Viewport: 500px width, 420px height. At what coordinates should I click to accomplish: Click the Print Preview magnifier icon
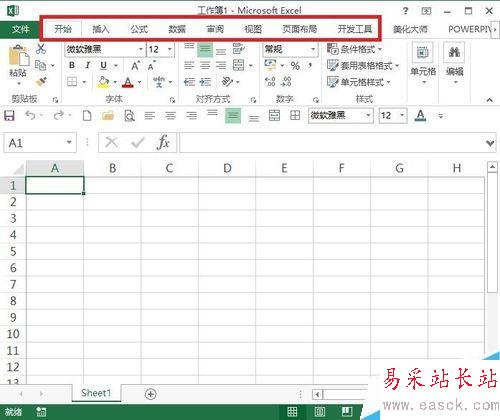pyautogui.click(x=129, y=116)
